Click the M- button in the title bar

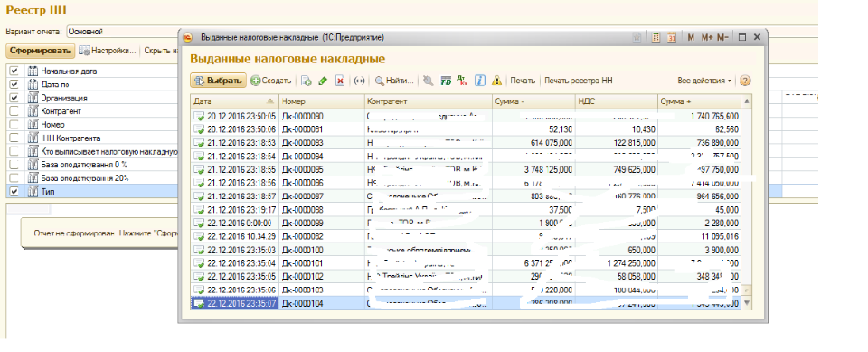point(722,37)
